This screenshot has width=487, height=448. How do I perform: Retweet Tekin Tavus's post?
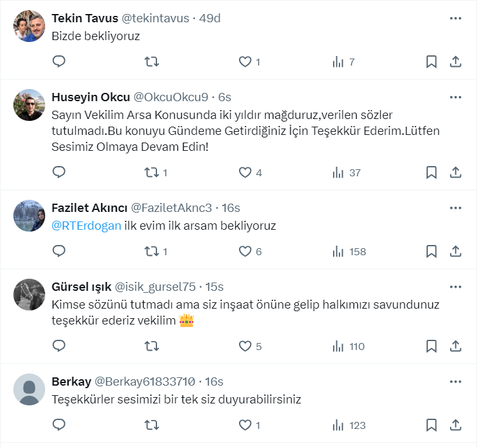pos(152,62)
